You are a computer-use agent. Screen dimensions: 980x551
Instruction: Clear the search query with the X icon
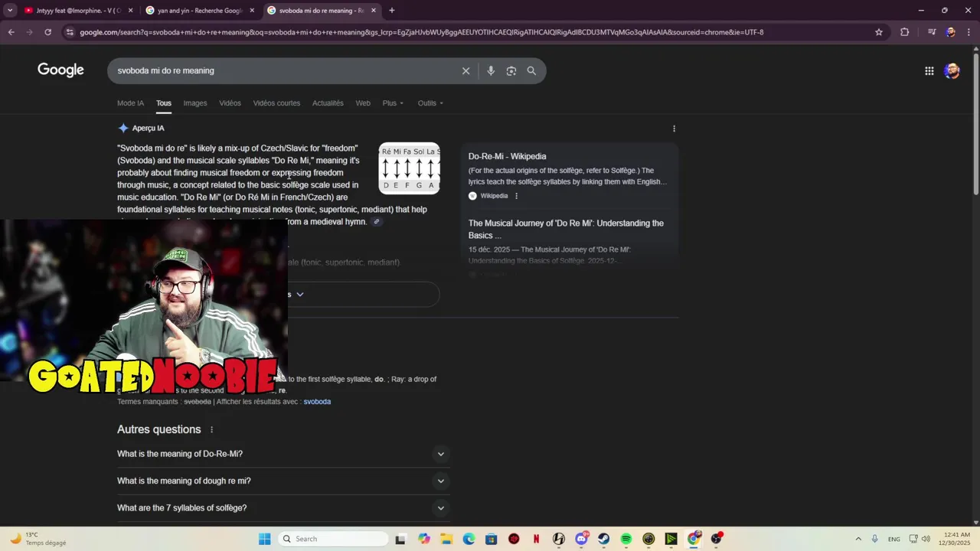point(465,70)
